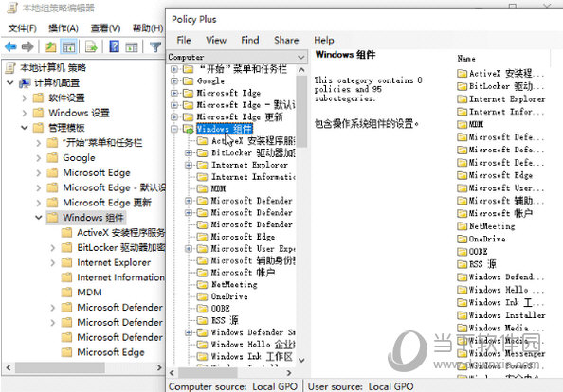
Task: Select MDM in Policy Plus tree
Action: pos(218,188)
